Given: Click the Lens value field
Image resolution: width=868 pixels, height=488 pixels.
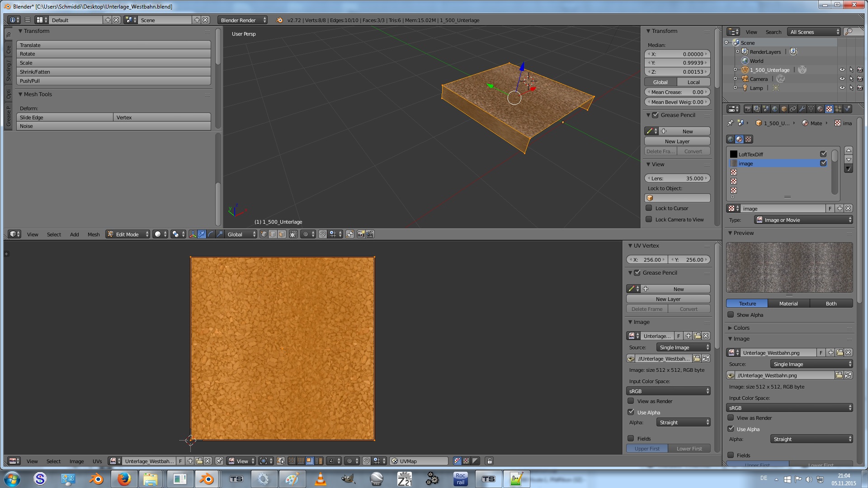Looking at the screenshot, I should click(x=677, y=178).
